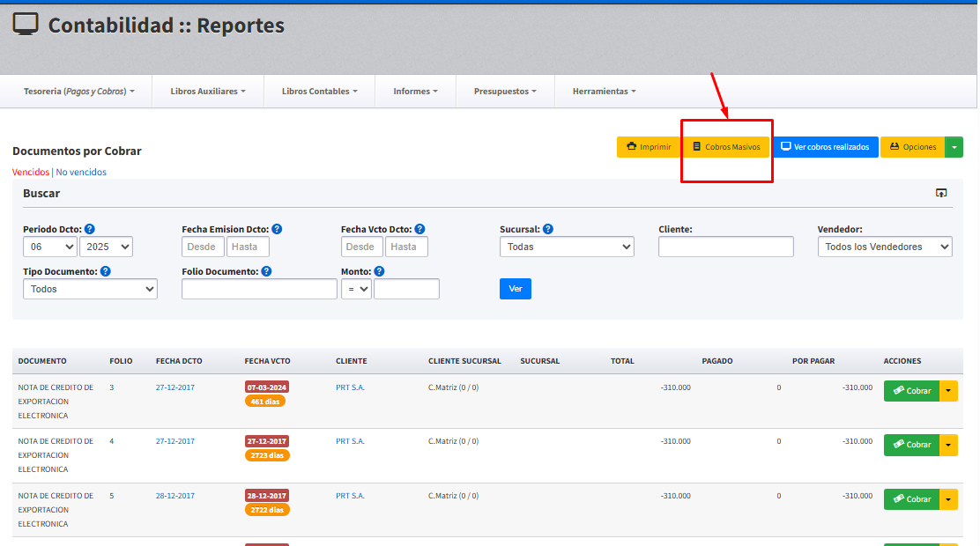Expand Cobrar dropdown arrow for folio 3
Image resolution: width=980 pixels, height=546 pixels.
click(949, 391)
